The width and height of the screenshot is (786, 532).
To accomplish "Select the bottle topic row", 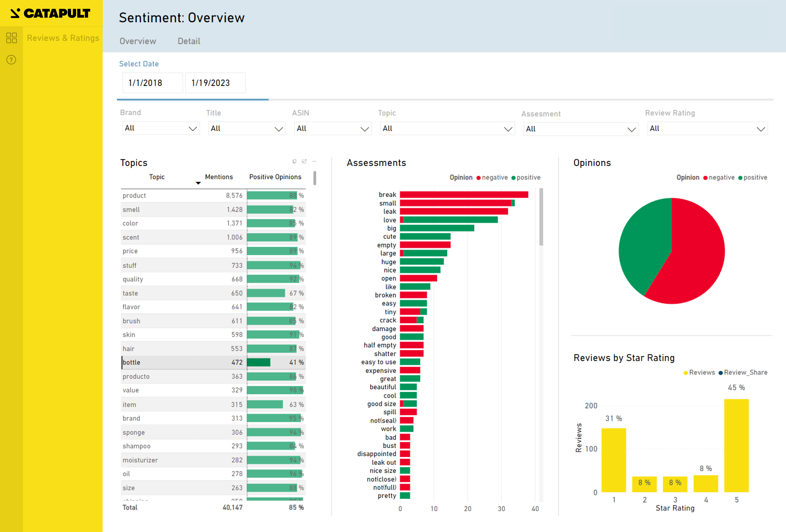I will click(x=131, y=362).
